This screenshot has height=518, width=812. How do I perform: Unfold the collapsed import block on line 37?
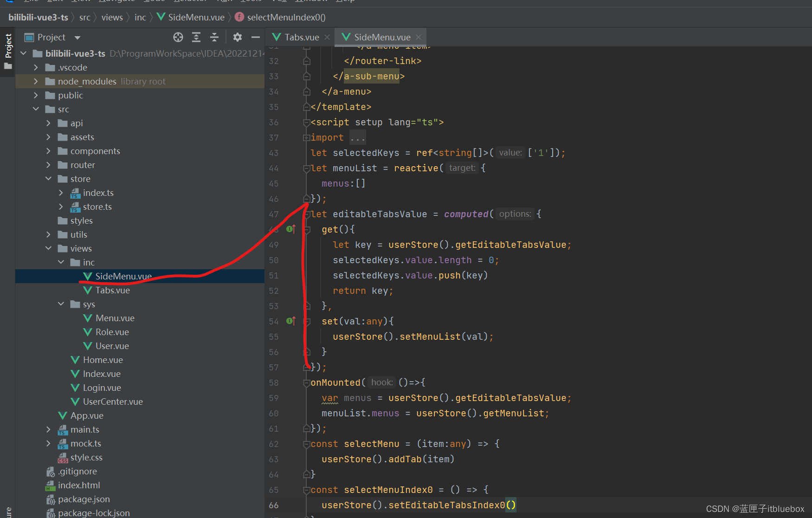306,138
